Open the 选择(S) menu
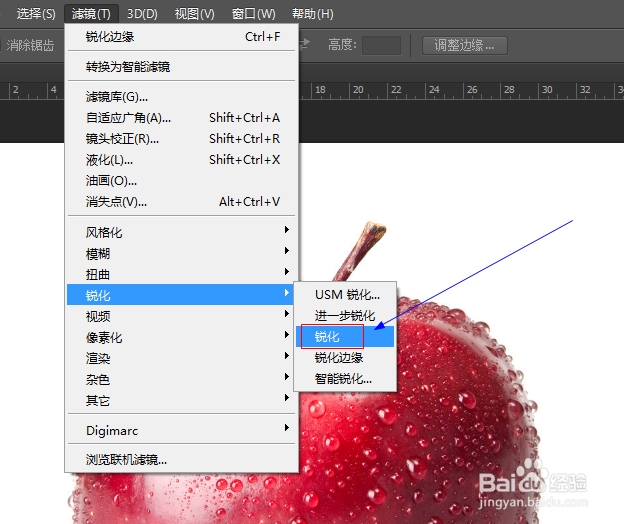 [36, 14]
